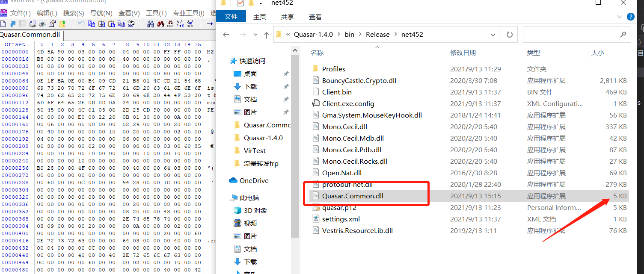Click the Refresh button beside address bar
The width and height of the screenshot is (644, 274).
[x=509, y=35]
